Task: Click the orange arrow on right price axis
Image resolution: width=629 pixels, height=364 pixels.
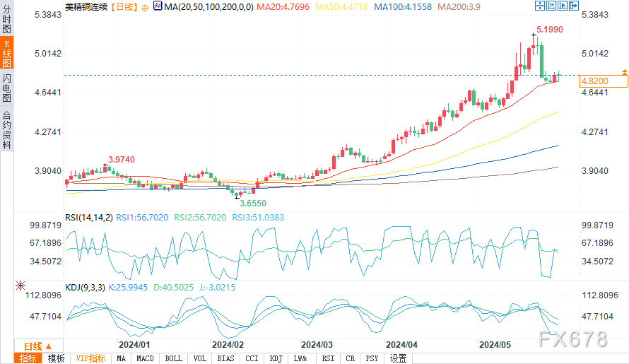Action: click(624, 72)
